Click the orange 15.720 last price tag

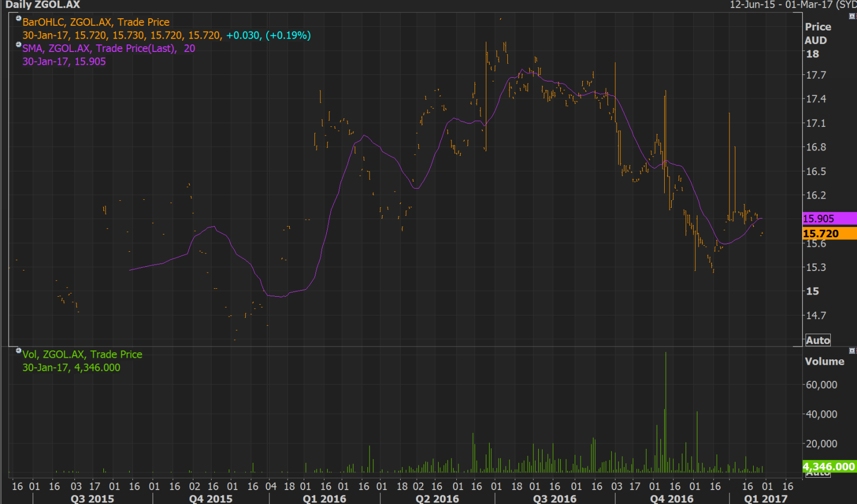tap(830, 234)
